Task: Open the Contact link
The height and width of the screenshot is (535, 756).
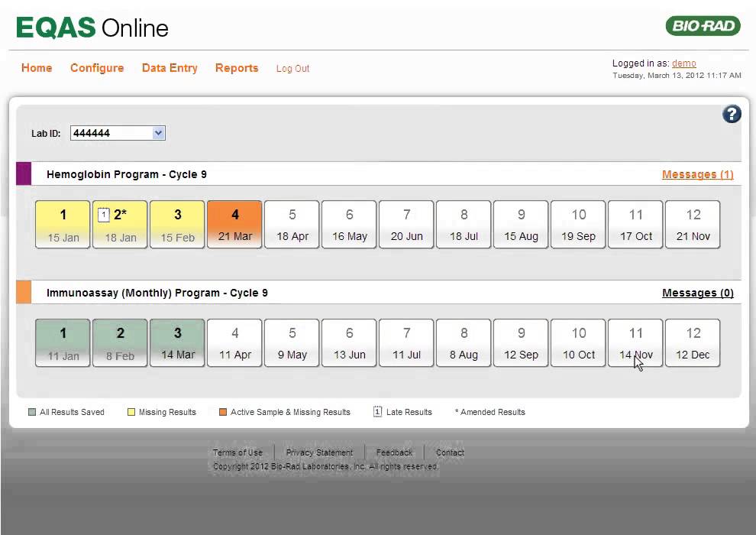Action: 450,452
